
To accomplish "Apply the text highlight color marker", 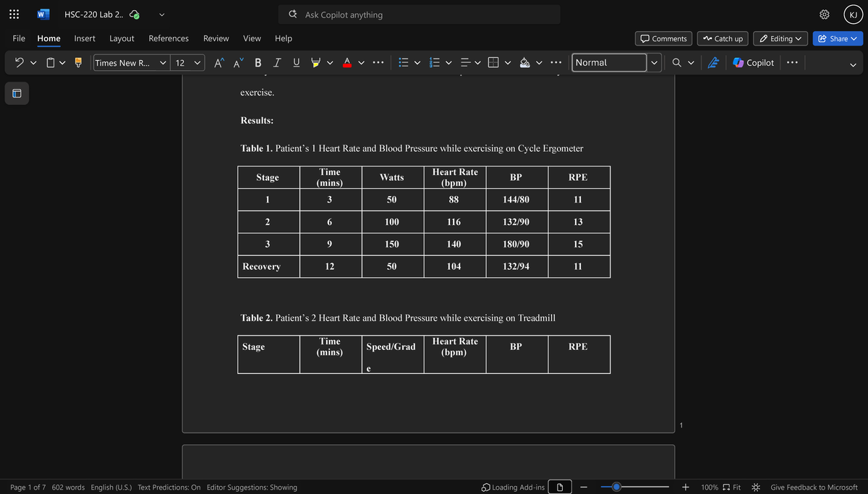I will [x=315, y=63].
